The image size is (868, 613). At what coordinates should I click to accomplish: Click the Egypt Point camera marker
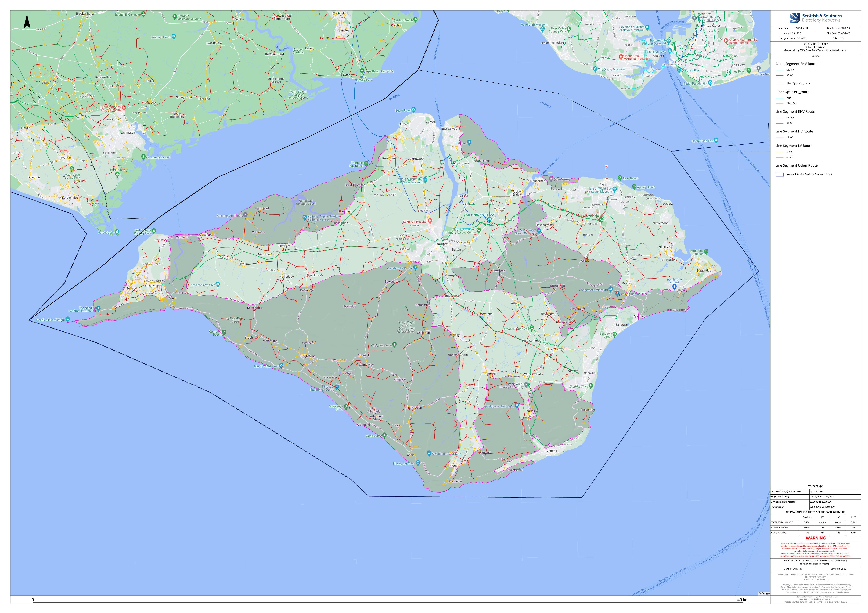(414, 110)
